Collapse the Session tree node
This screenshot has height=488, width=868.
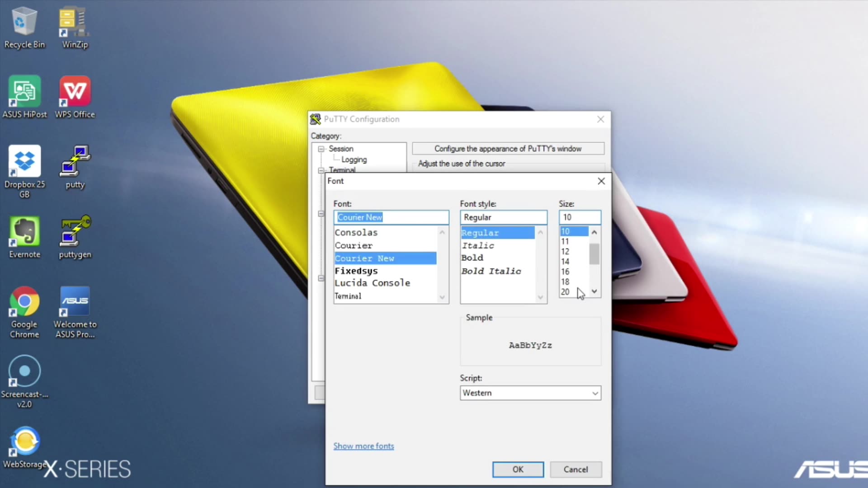point(321,149)
